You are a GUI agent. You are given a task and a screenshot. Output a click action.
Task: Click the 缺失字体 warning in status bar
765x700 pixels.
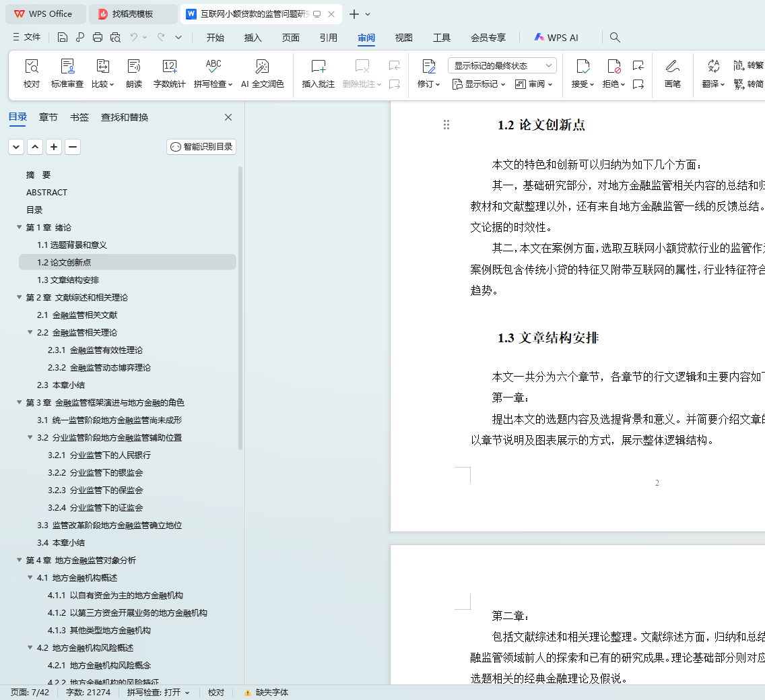coord(267,692)
